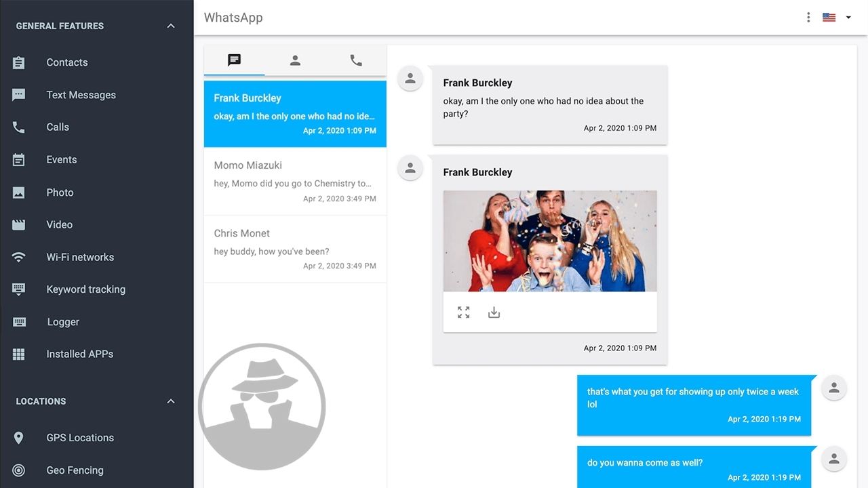868x488 pixels.
Task: Click avatar beside Frank's photo message
Action: 410,168
